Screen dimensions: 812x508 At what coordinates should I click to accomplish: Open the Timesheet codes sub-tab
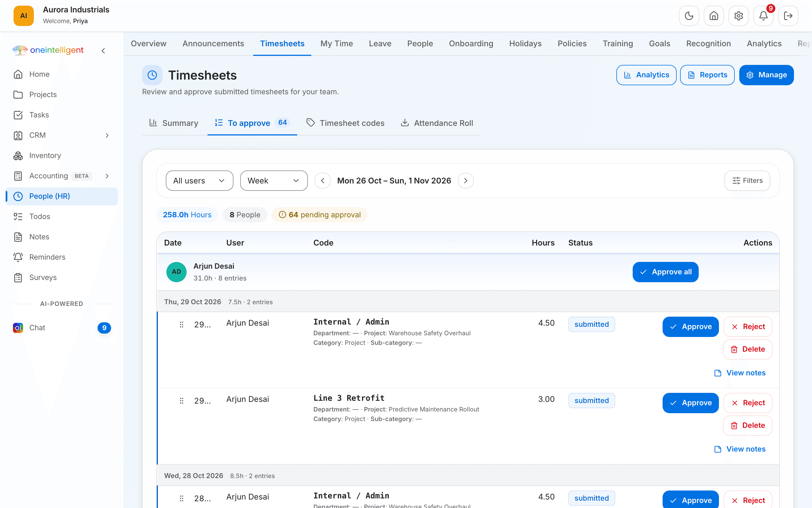coord(346,123)
